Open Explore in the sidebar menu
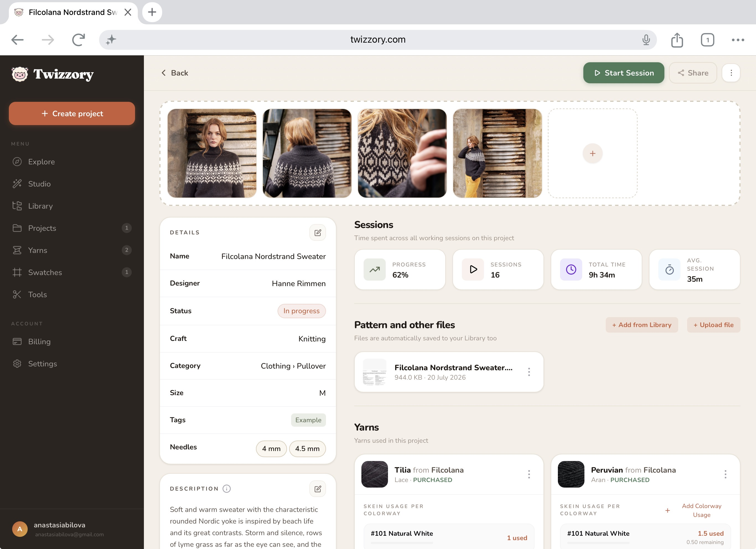Viewport: 756px width, 549px height. coord(72,162)
